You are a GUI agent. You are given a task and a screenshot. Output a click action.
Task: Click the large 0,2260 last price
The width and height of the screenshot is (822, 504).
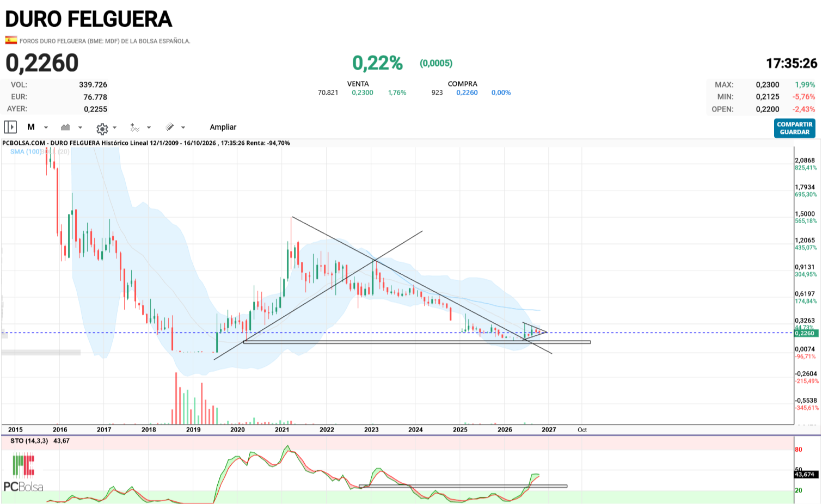42,63
